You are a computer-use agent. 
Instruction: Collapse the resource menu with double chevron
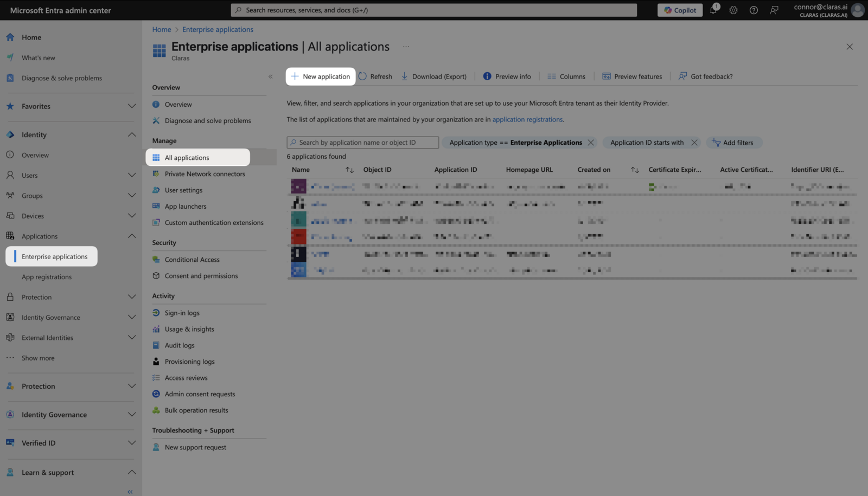coord(270,76)
